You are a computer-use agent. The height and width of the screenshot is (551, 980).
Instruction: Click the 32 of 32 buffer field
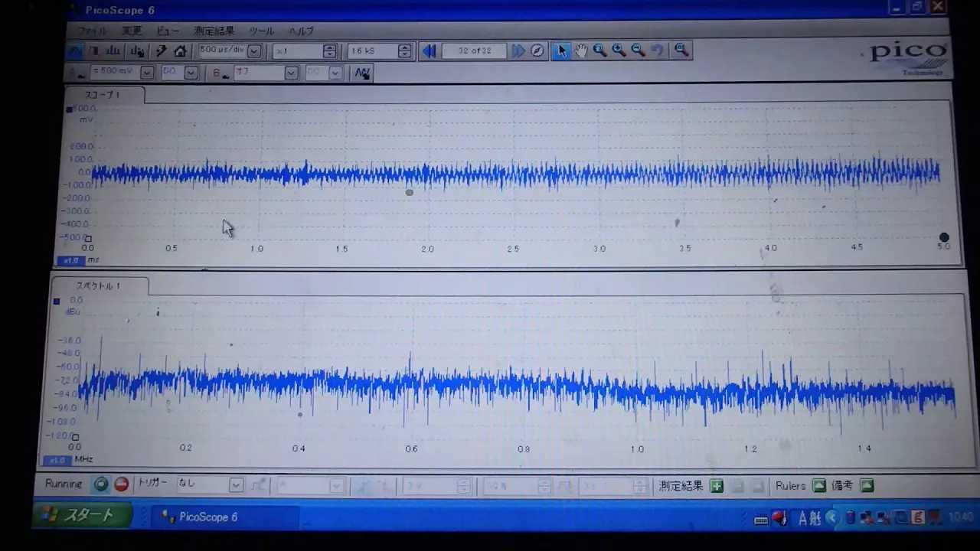(475, 51)
